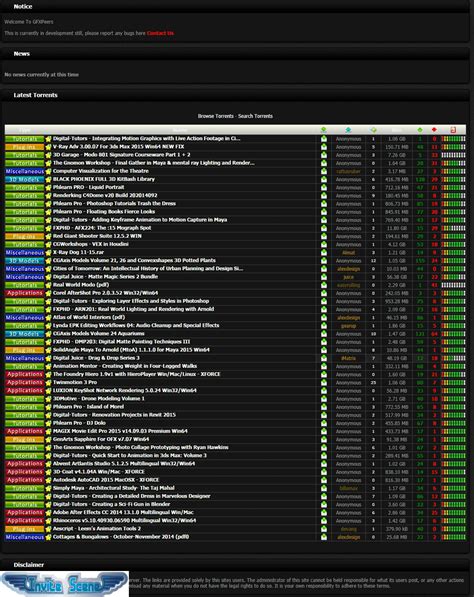Open alexdesign uploader on Cottages & Bungalows row
The width and height of the screenshot is (474, 597).
[x=348, y=537]
